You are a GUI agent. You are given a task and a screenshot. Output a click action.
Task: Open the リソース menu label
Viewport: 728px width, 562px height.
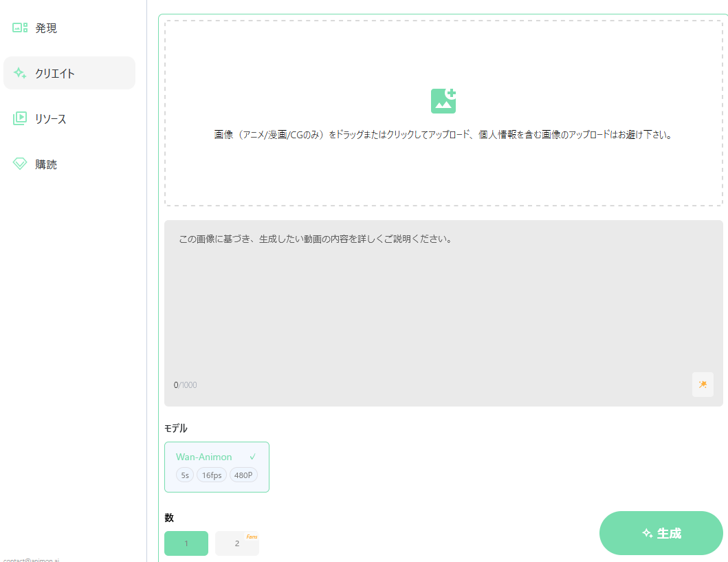(x=51, y=119)
